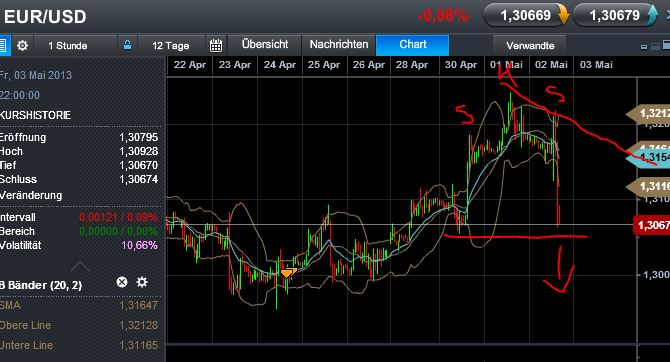Open the Verwandte tab

530,45
